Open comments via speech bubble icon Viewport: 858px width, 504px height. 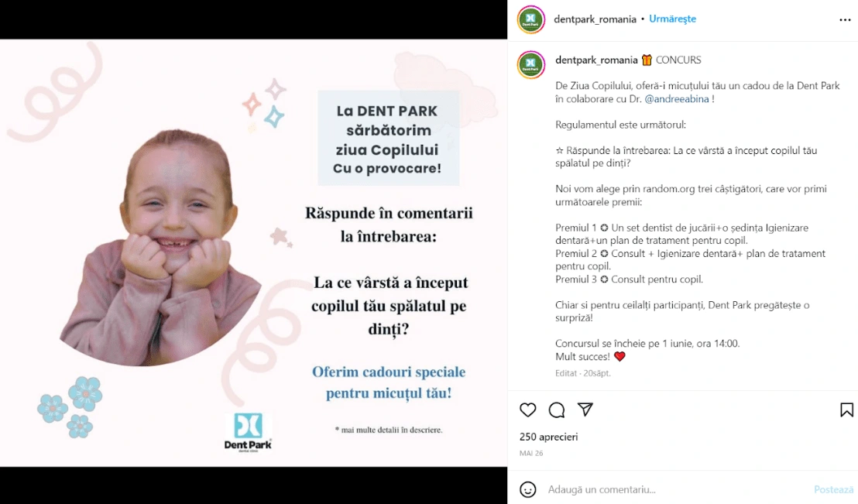[557, 410]
